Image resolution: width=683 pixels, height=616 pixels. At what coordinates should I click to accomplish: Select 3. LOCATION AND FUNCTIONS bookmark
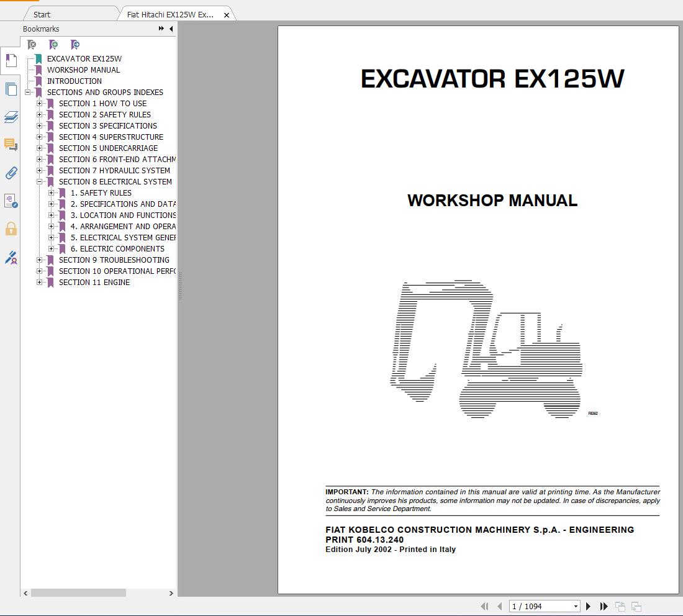124,215
